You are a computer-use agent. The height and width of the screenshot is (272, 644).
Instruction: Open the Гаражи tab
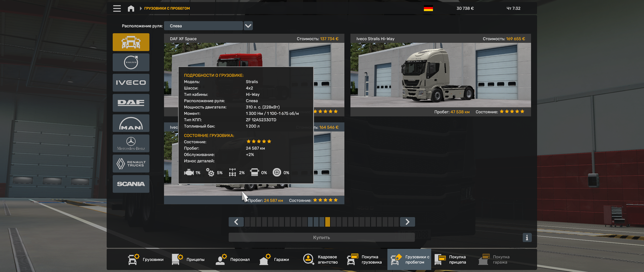click(x=275, y=259)
